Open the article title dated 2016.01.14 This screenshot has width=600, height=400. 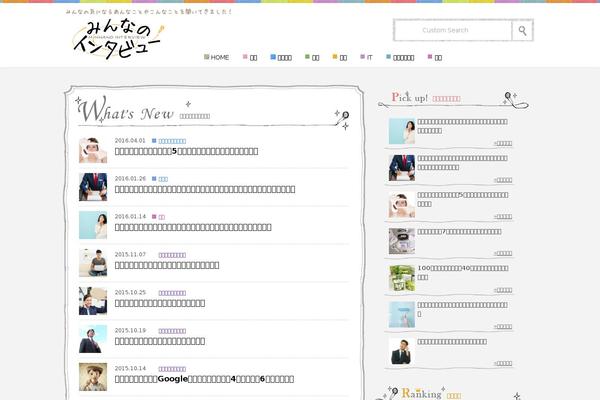tap(193, 227)
